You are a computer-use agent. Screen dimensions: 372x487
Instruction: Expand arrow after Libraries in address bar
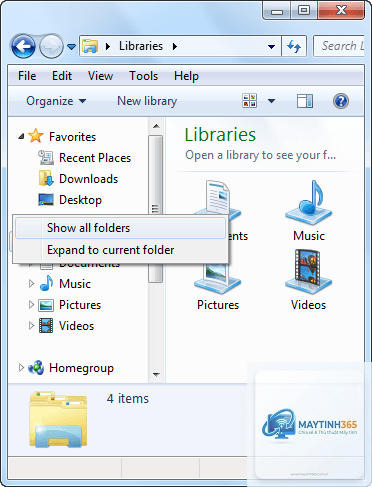(175, 46)
